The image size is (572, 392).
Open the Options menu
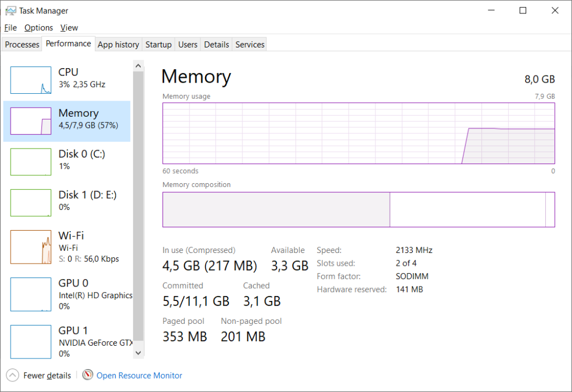click(x=39, y=28)
